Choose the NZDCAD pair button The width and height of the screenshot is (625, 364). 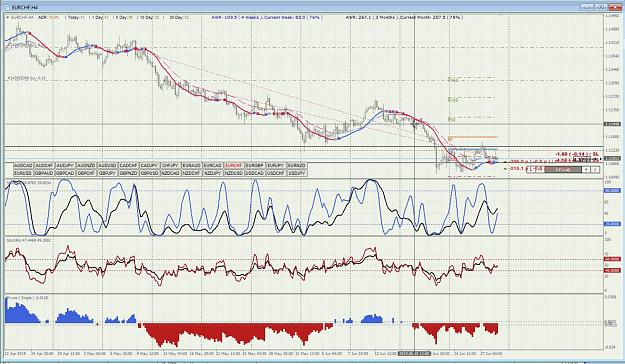click(x=171, y=173)
